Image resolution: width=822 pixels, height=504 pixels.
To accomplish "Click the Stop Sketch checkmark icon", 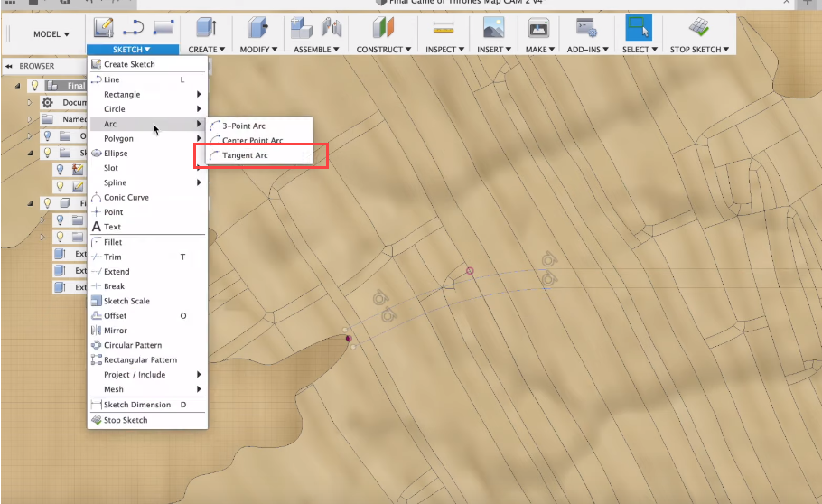I will [698, 27].
